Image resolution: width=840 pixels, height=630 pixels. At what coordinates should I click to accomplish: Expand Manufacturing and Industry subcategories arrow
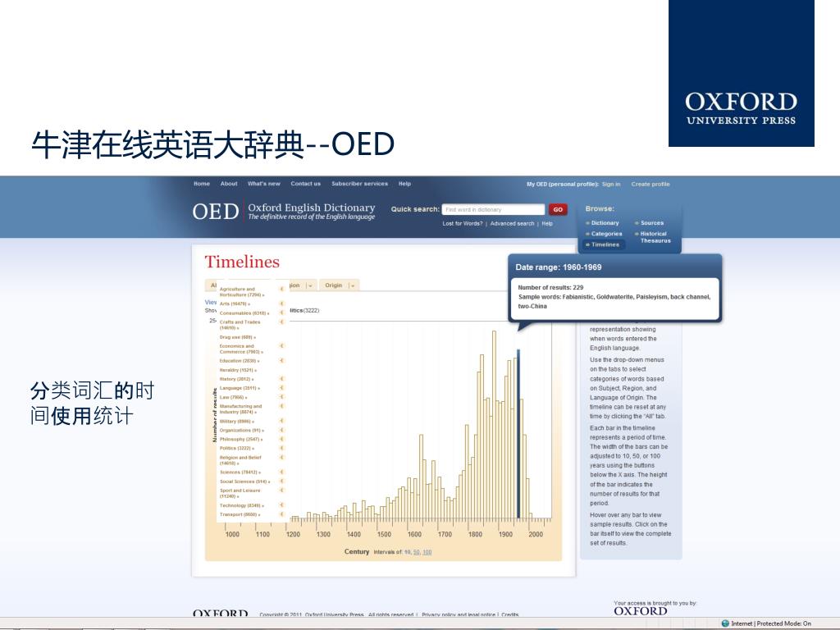coord(282,406)
